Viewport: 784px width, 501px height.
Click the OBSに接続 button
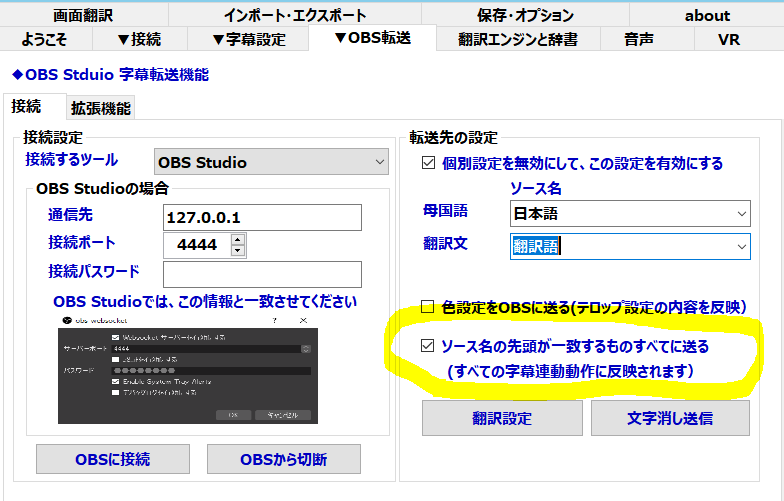[x=112, y=459]
